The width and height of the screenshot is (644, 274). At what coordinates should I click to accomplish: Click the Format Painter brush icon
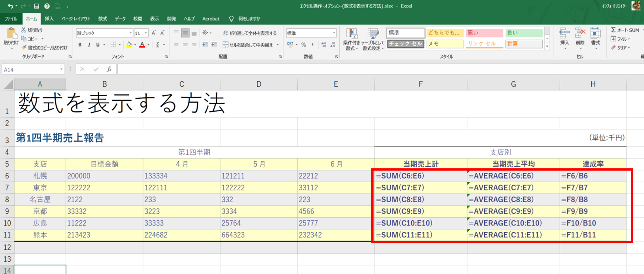[x=24, y=47]
